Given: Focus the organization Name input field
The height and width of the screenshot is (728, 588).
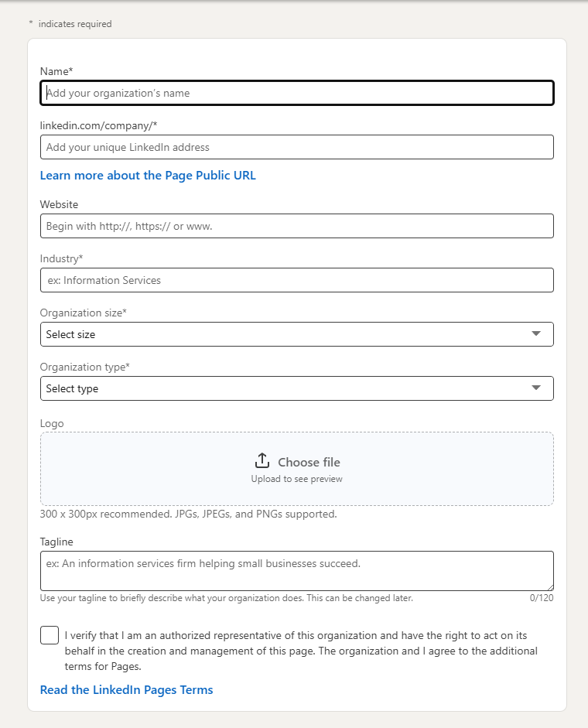Looking at the screenshot, I should (297, 93).
